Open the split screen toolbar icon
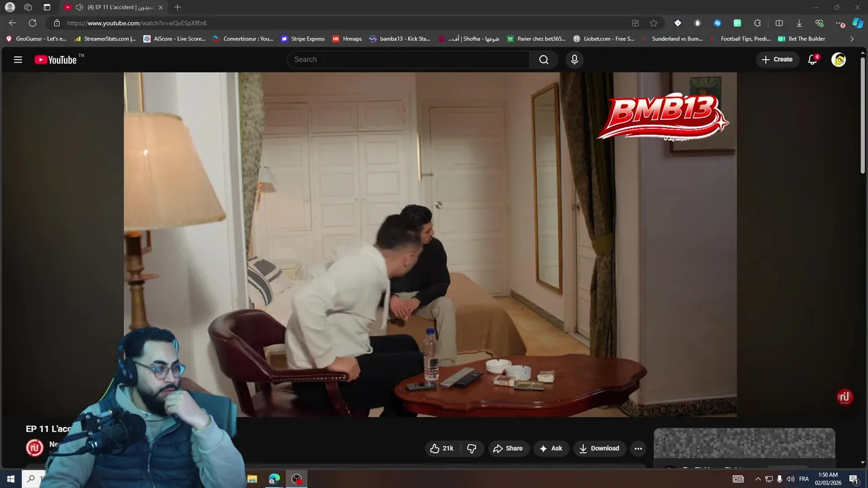 (x=778, y=23)
